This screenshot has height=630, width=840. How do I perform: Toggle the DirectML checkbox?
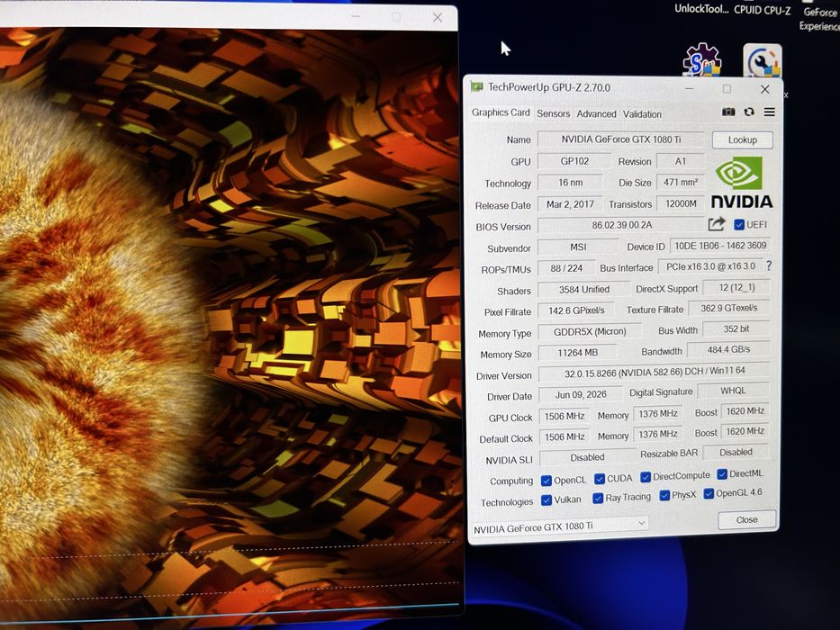tap(722, 474)
